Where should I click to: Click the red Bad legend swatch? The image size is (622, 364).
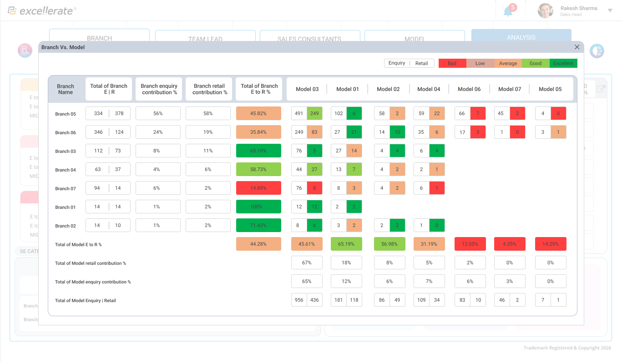[x=452, y=63]
